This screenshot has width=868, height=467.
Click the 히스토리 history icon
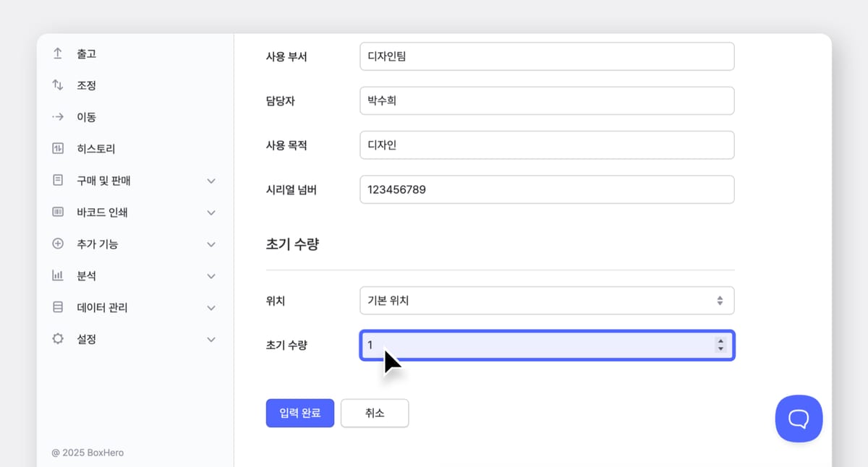point(57,148)
